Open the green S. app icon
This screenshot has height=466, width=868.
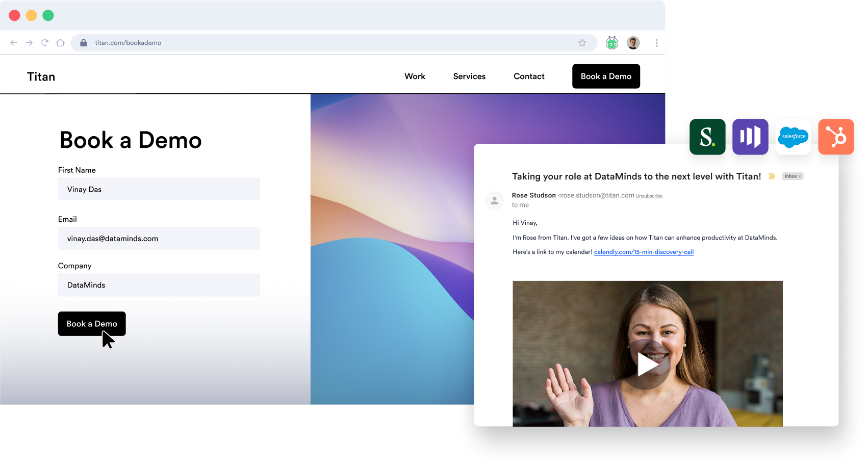point(707,136)
